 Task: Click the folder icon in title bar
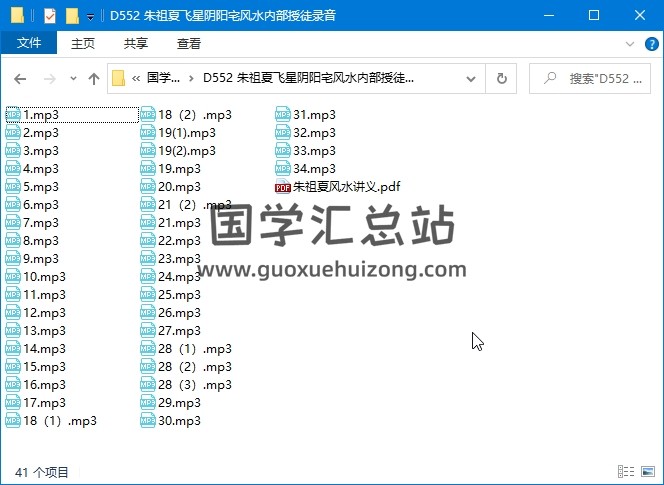[17, 16]
